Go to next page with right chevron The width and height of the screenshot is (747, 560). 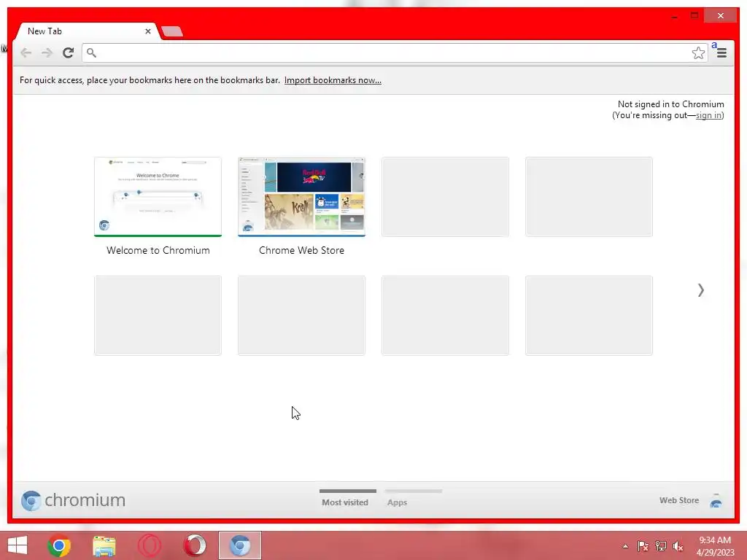(x=701, y=290)
